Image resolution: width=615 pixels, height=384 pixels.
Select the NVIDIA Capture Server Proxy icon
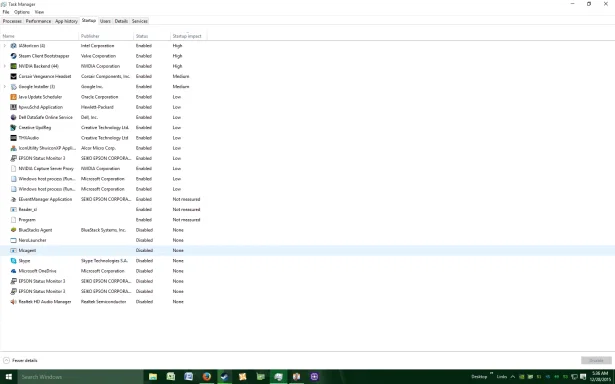click(13, 168)
